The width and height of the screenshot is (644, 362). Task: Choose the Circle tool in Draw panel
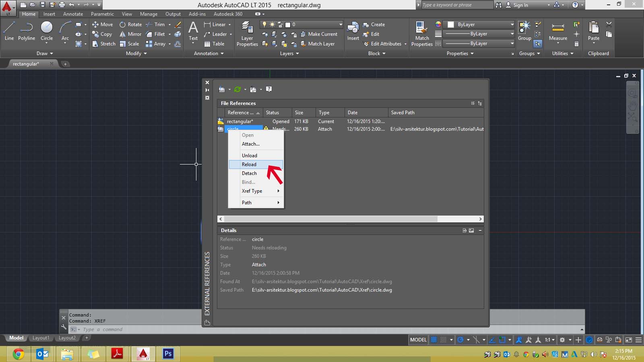pyautogui.click(x=47, y=31)
